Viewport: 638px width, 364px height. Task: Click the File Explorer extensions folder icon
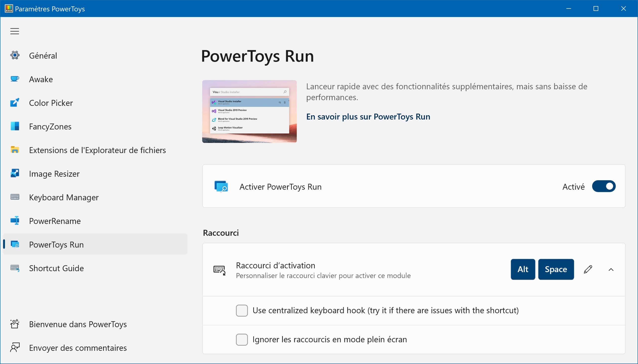(15, 150)
